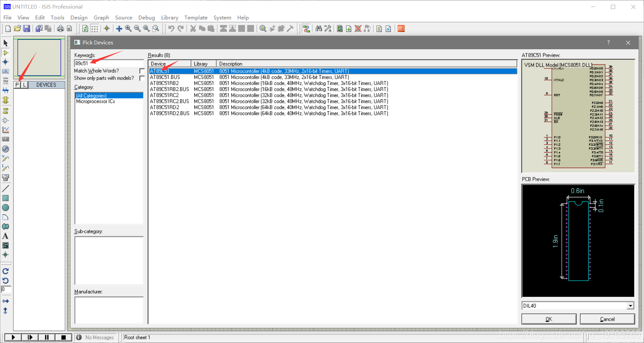Sort results by the Description column header

click(367, 64)
